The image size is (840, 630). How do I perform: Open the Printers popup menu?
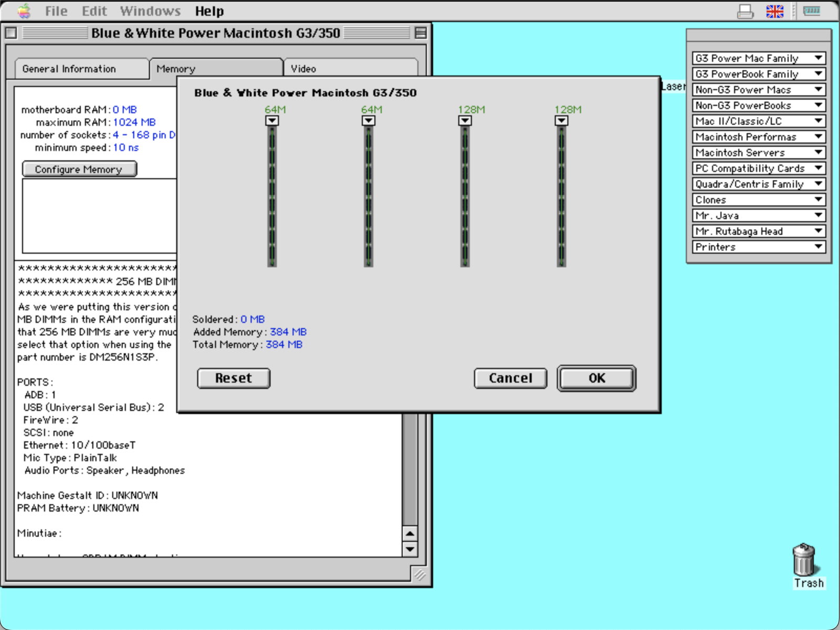(759, 247)
